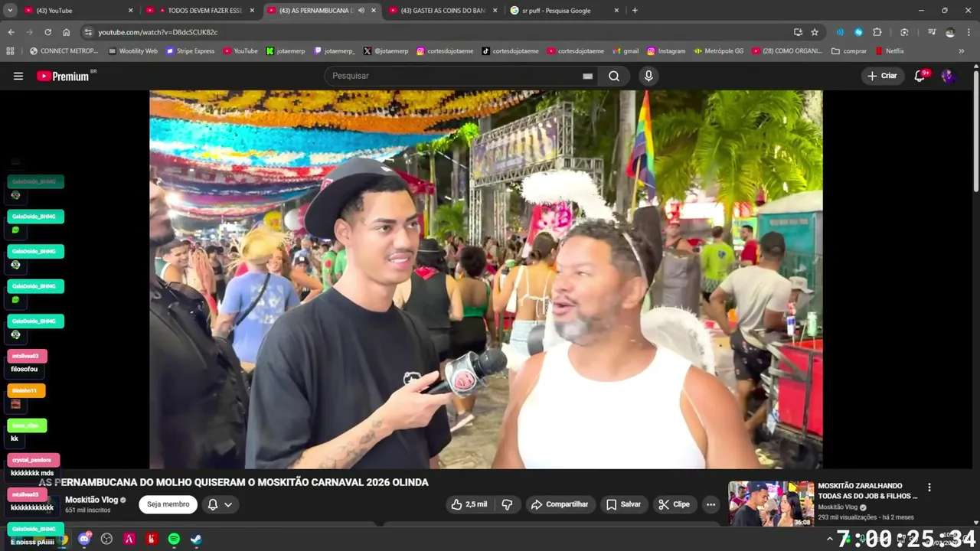The width and height of the screenshot is (980, 551).
Task: Click Seja membro button
Action: click(168, 504)
